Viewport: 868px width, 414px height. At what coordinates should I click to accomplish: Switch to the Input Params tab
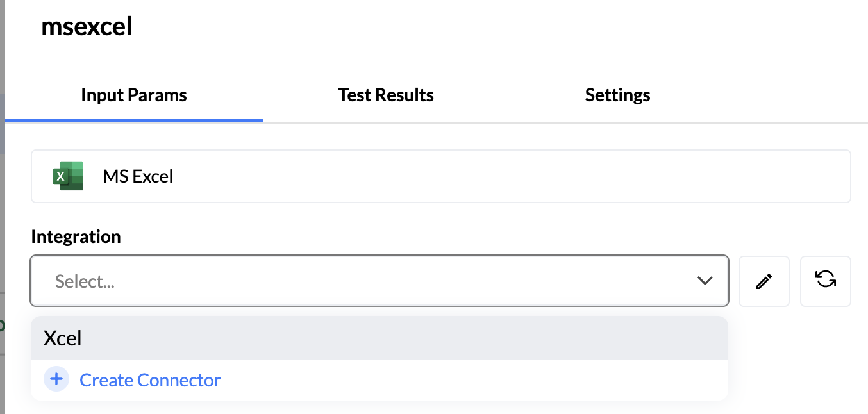pos(133,95)
